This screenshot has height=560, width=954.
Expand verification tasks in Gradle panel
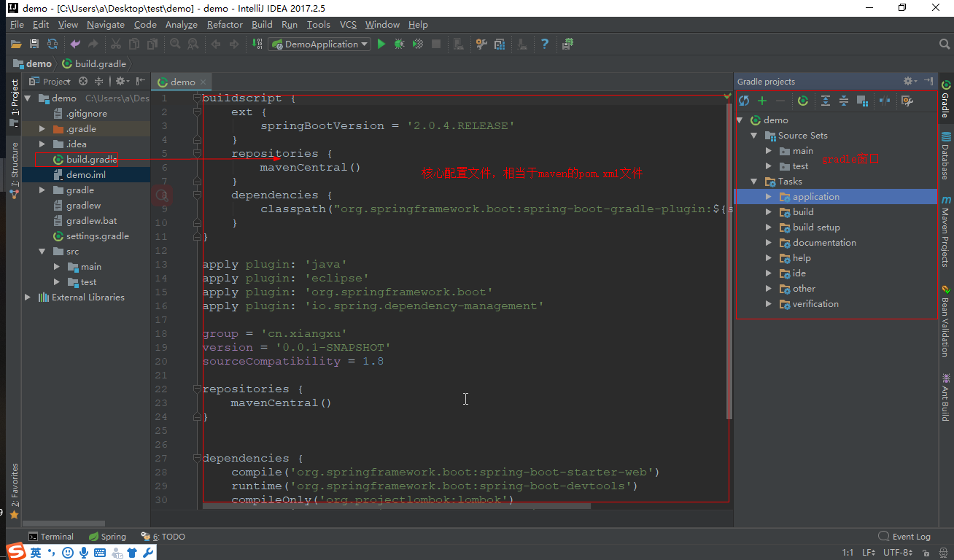[768, 304]
